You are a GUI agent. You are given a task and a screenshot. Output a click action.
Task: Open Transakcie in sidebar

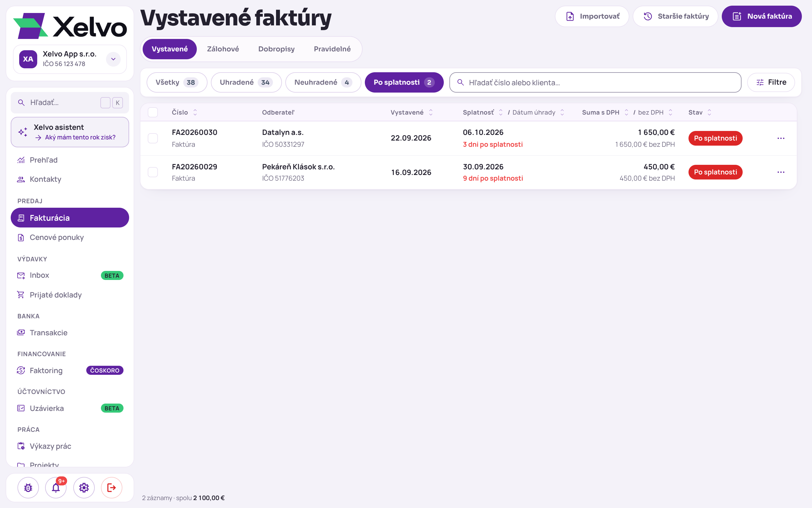click(x=70, y=333)
